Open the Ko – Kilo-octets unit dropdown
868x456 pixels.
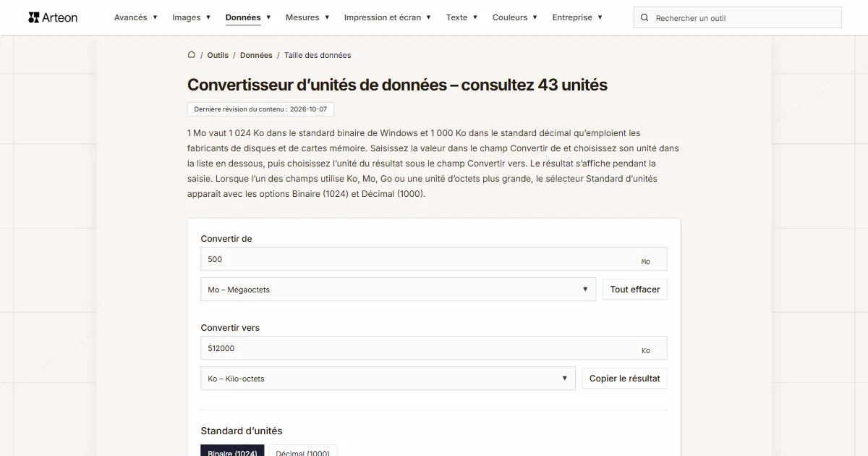tap(388, 379)
